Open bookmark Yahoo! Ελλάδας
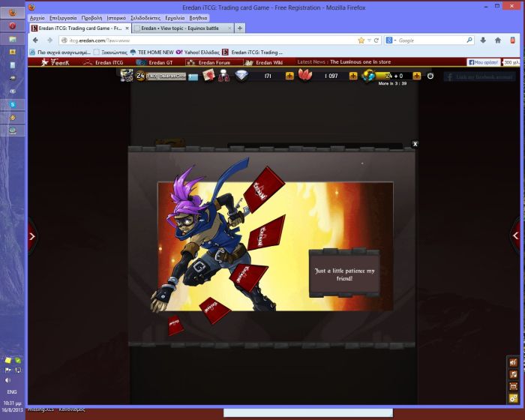 (198, 52)
